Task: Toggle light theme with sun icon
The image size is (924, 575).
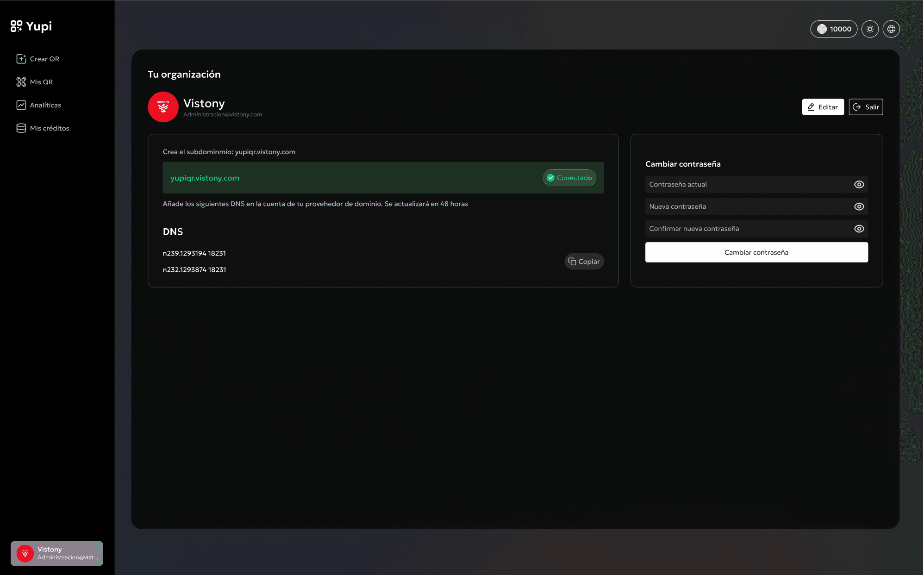Action: (870, 29)
